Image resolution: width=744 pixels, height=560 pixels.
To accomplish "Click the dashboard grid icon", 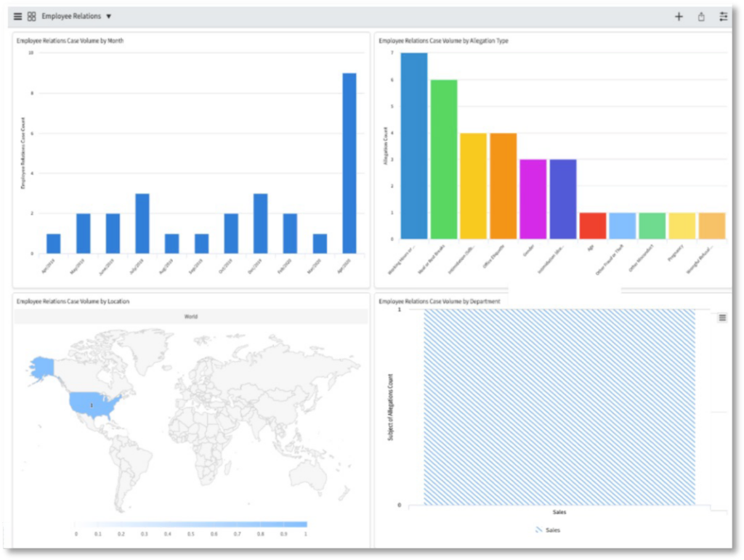I will [x=32, y=16].
